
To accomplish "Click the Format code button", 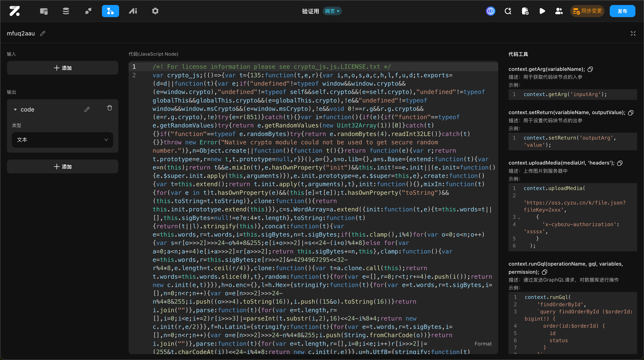I will coord(483,344).
